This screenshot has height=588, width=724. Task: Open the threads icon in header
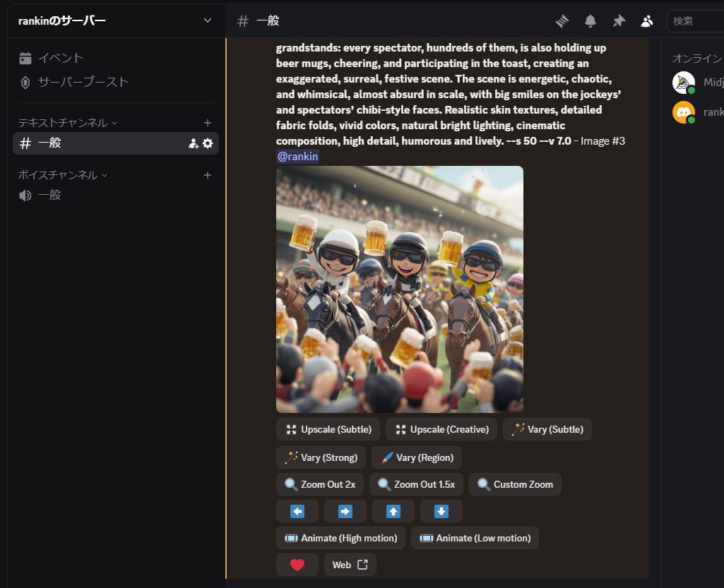pos(562,21)
